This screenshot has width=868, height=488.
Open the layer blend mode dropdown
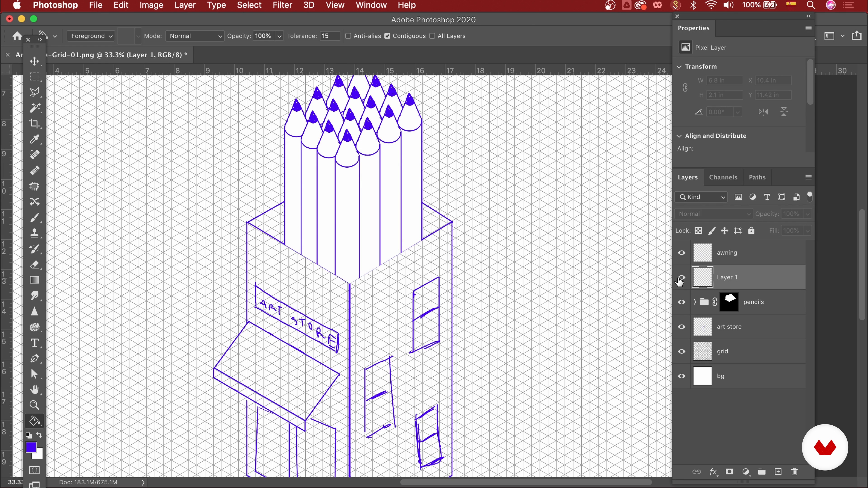[714, 214]
